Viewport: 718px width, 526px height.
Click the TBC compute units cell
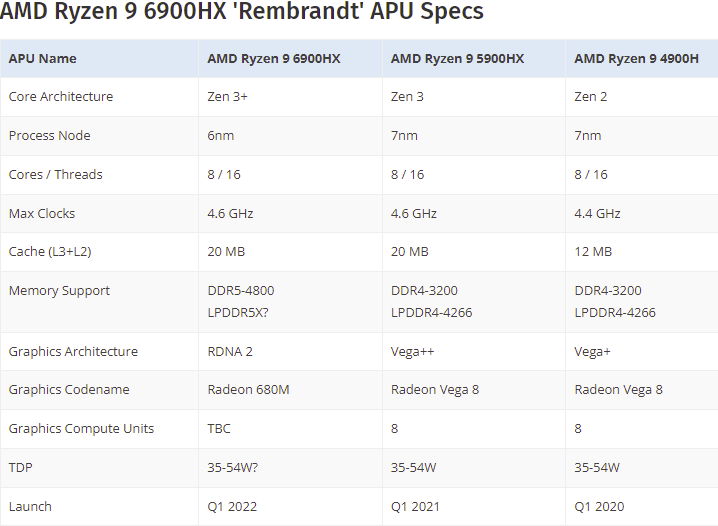(219, 428)
